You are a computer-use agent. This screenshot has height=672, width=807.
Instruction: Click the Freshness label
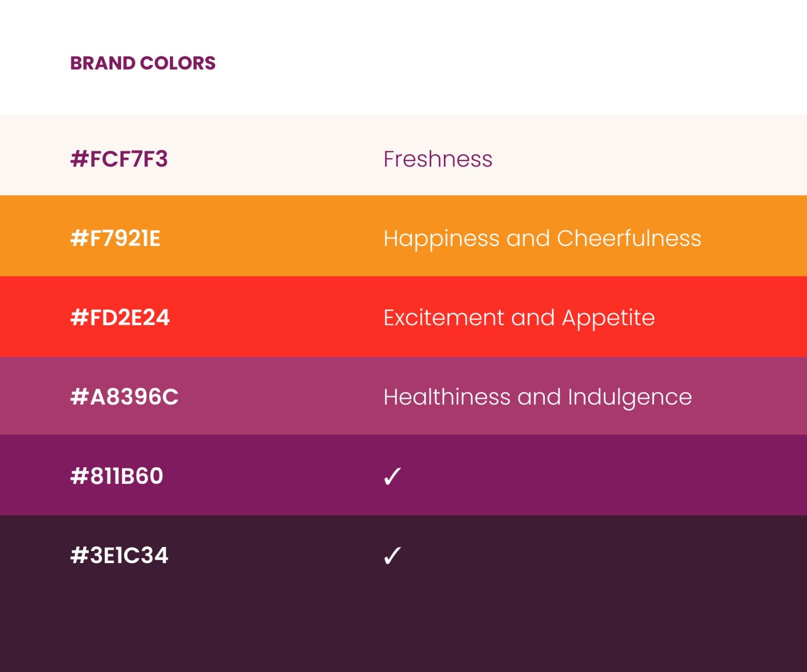click(438, 159)
